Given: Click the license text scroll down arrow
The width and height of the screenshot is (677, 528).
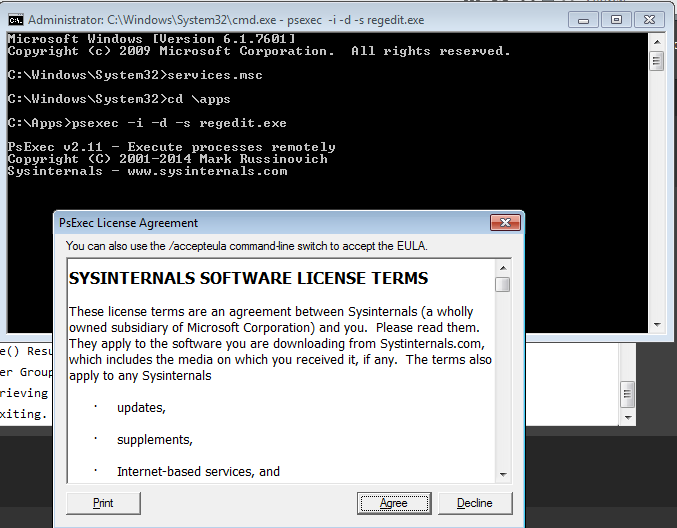Looking at the screenshot, I should coord(503,474).
